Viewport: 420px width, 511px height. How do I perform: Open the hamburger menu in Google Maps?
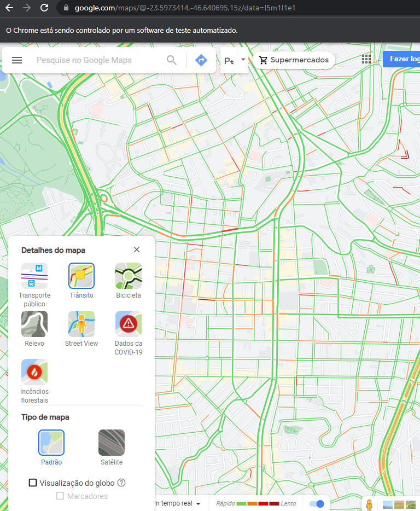point(17,60)
